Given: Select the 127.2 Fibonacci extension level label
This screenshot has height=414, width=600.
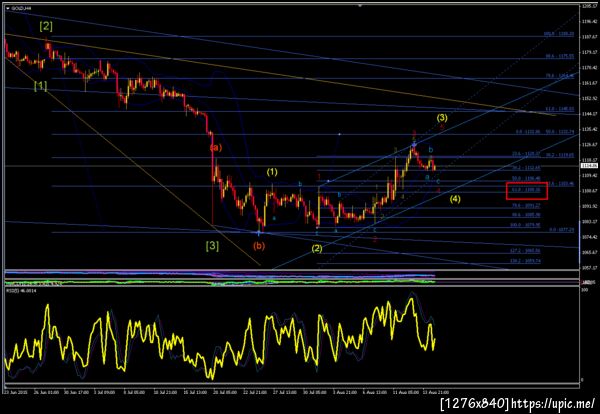Looking at the screenshot, I should coord(525,251).
